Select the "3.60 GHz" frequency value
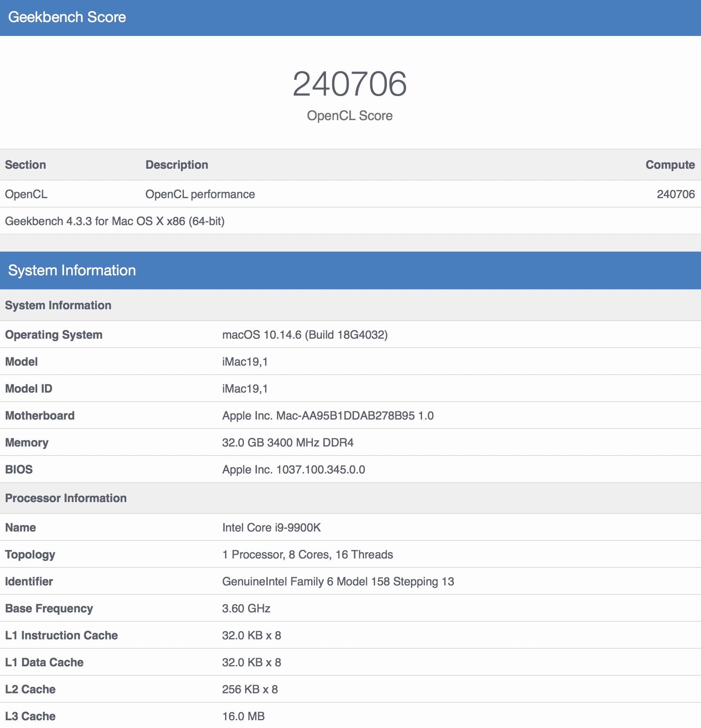This screenshot has height=728, width=701. pyautogui.click(x=246, y=608)
